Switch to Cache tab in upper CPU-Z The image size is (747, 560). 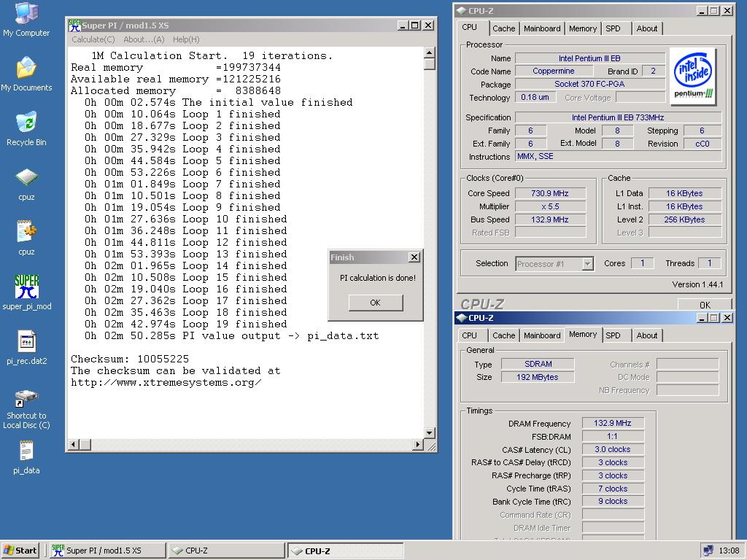504,28
